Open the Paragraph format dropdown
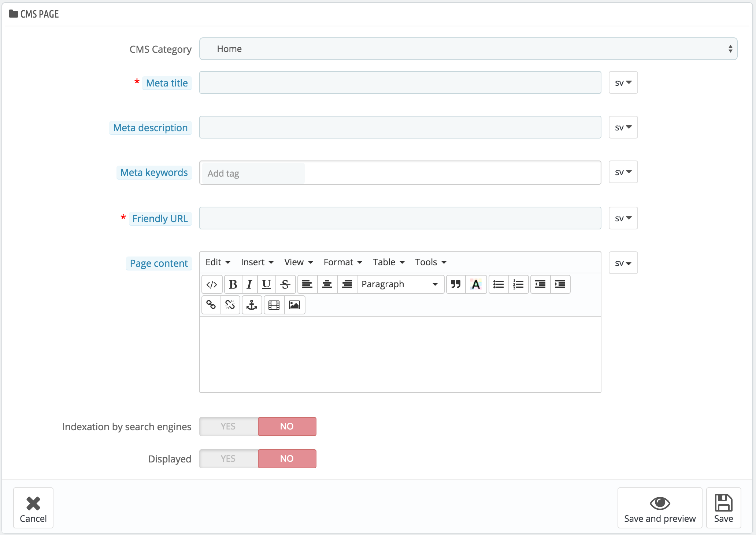 [x=399, y=284]
